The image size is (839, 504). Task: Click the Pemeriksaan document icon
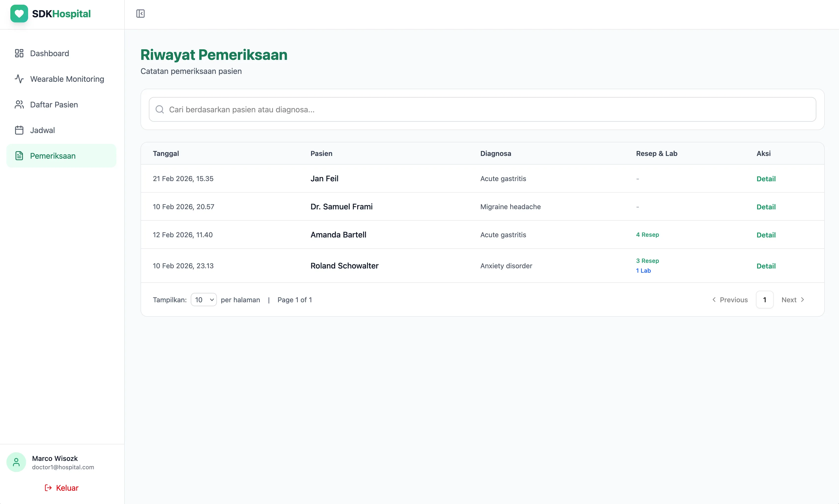pyautogui.click(x=19, y=156)
